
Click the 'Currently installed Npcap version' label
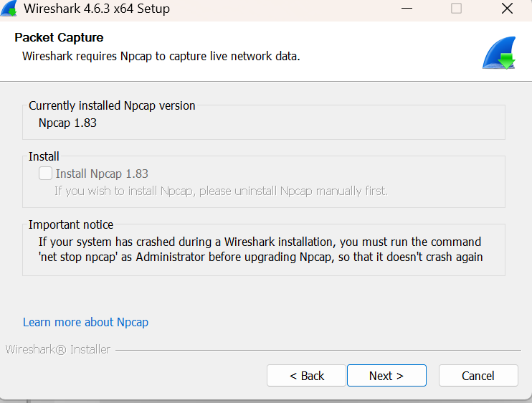point(112,106)
